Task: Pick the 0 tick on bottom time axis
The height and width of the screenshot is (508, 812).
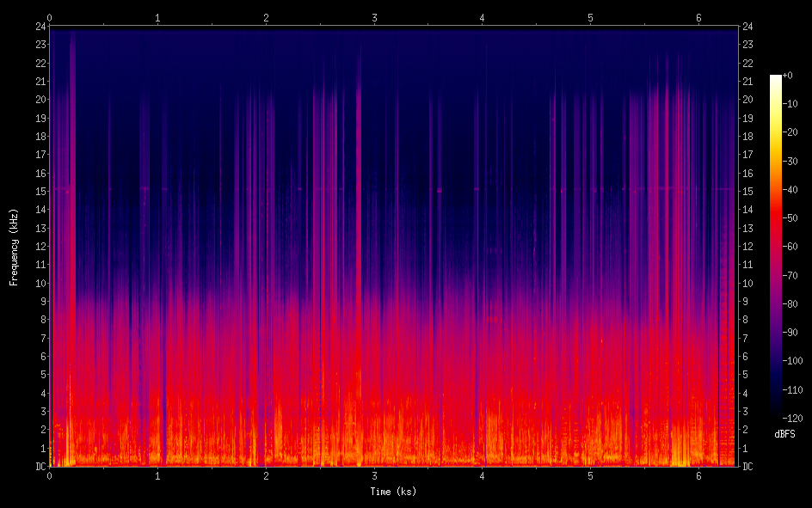Action: [50, 476]
